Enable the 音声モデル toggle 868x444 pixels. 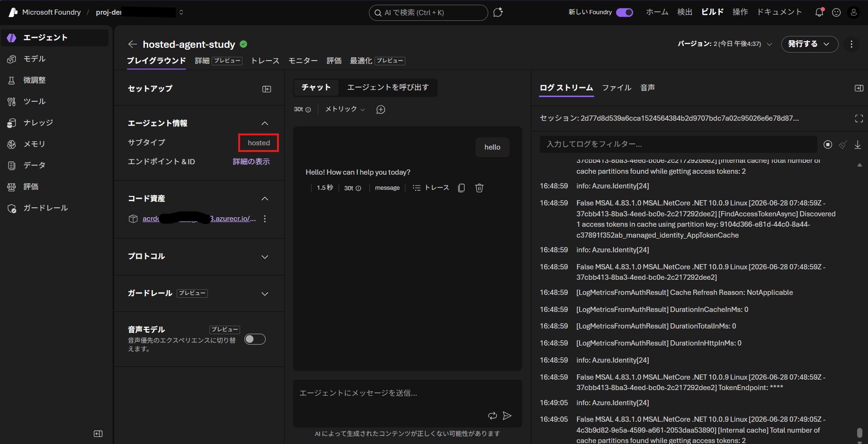click(x=255, y=339)
